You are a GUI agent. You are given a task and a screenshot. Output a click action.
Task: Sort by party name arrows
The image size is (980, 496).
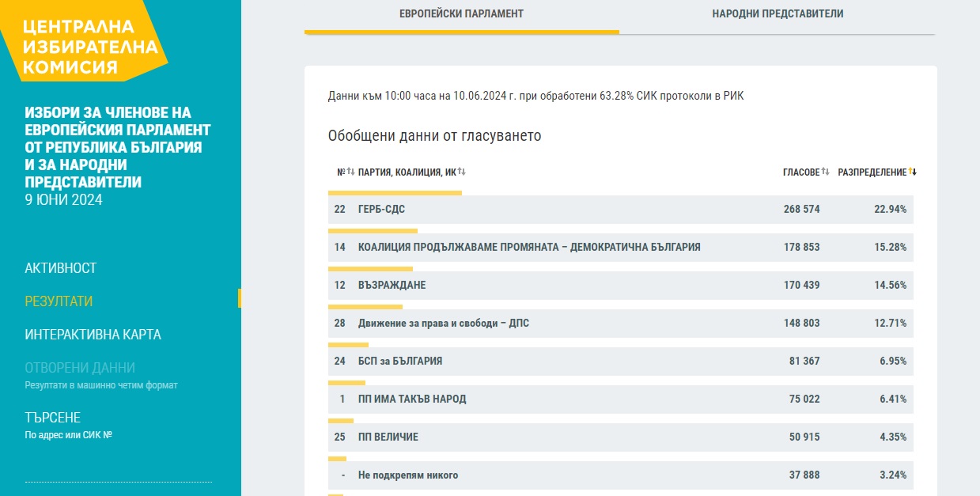coord(462,172)
